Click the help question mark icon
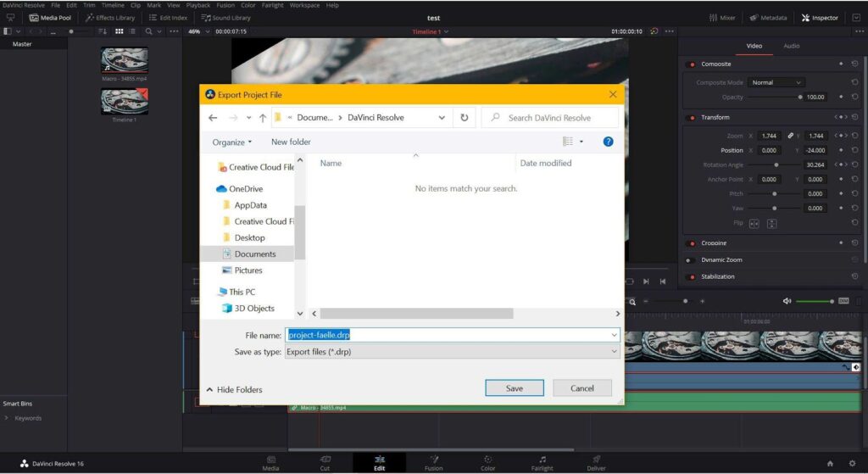 (608, 142)
